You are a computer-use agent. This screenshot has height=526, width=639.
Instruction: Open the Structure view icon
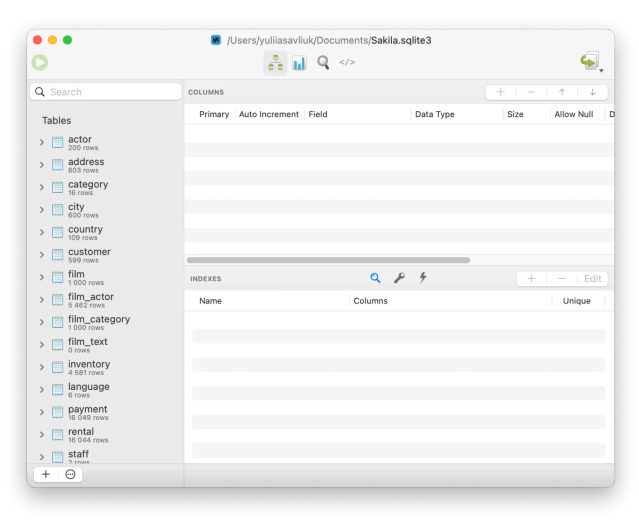275,63
